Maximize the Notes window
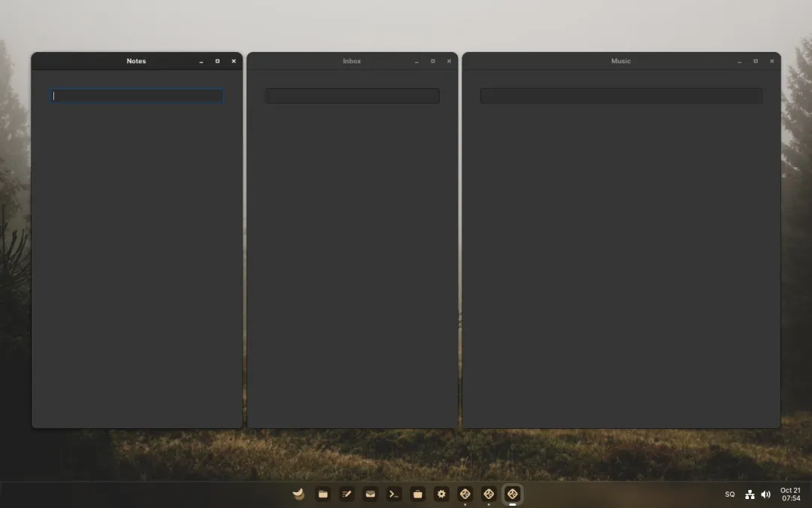The image size is (812, 508). click(217, 61)
